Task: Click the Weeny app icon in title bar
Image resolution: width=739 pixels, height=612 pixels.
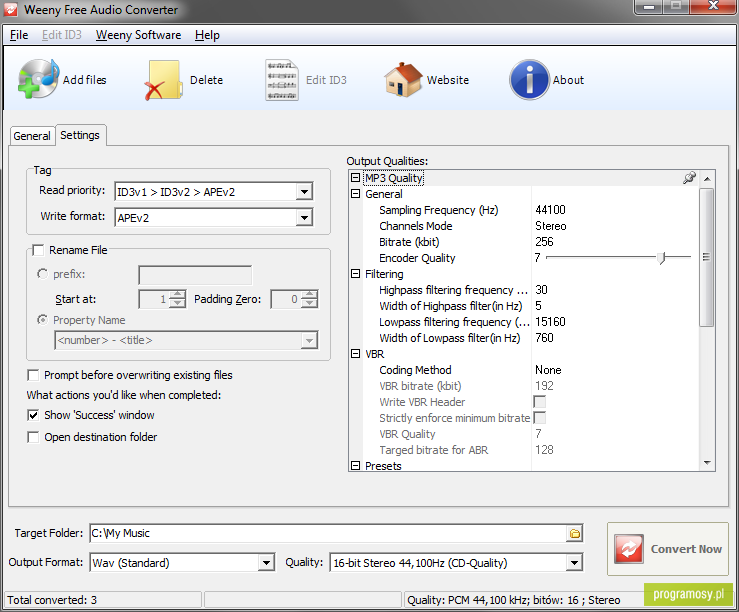Action: [10, 9]
